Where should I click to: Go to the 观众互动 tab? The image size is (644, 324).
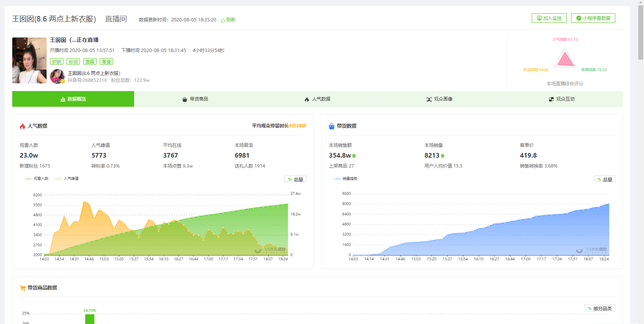click(x=562, y=99)
